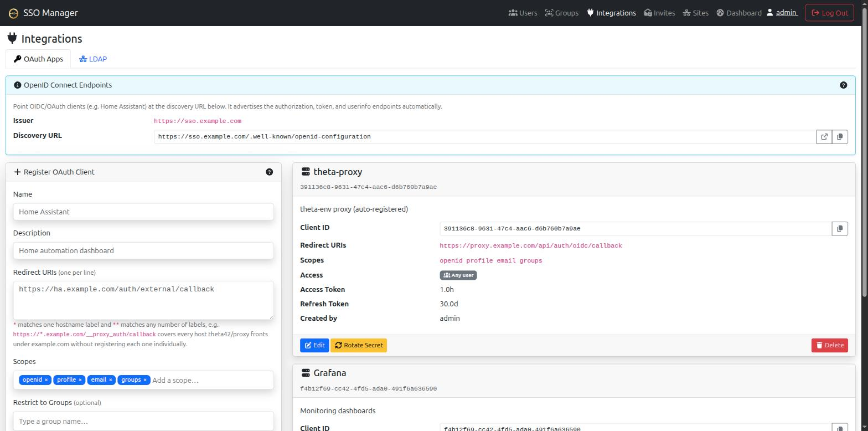Switch to the LDAP tab
868x431 pixels.
point(93,59)
